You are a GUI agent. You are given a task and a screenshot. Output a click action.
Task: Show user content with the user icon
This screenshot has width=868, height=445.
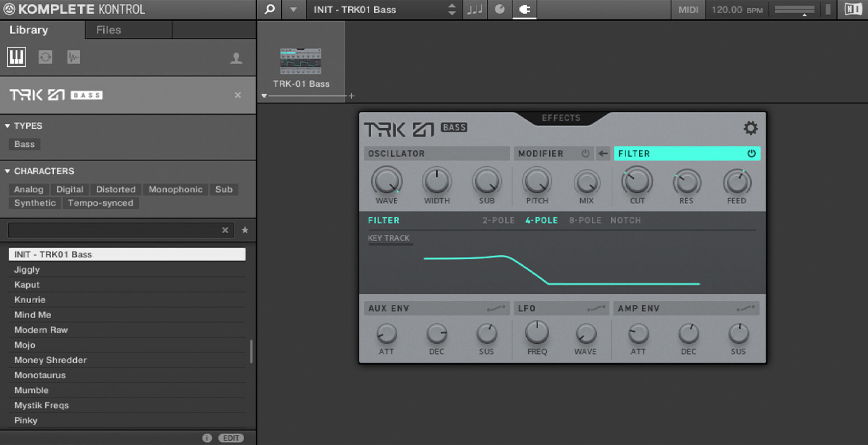click(x=236, y=58)
